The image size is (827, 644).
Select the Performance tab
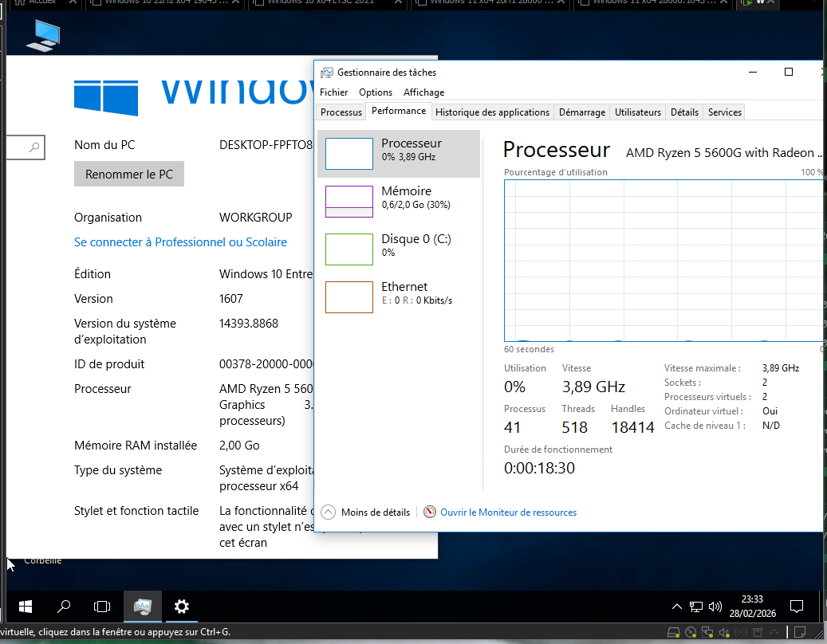(398, 111)
